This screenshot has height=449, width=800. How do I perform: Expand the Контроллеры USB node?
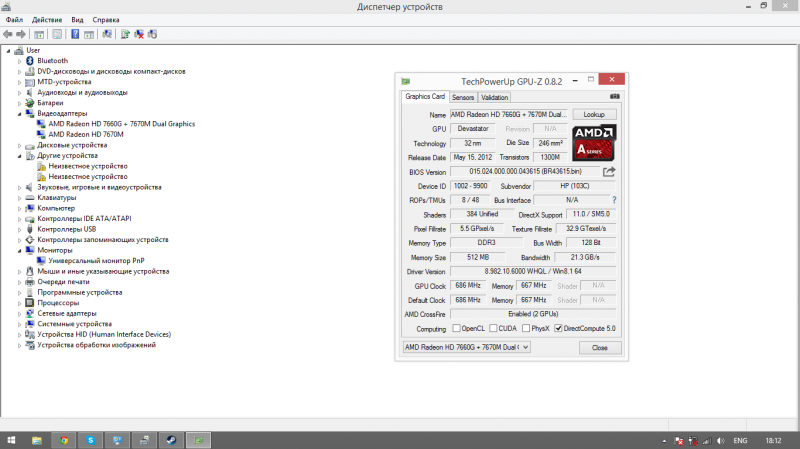pyautogui.click(x=19, y=230)
